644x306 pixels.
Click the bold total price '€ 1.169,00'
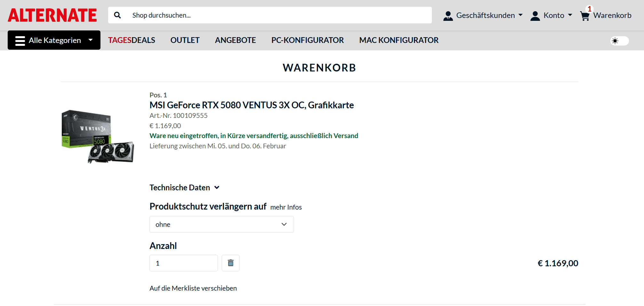pos(558,263)
